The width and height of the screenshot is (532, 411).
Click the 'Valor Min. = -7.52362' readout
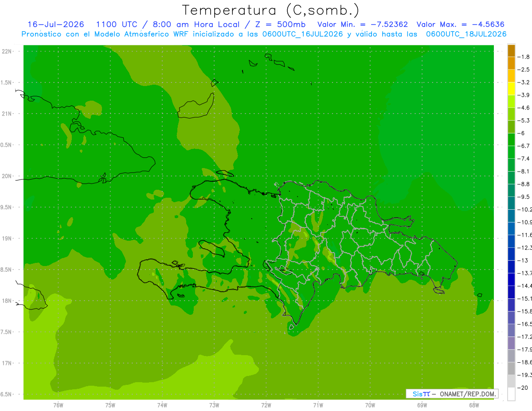(x=363, y=24)
